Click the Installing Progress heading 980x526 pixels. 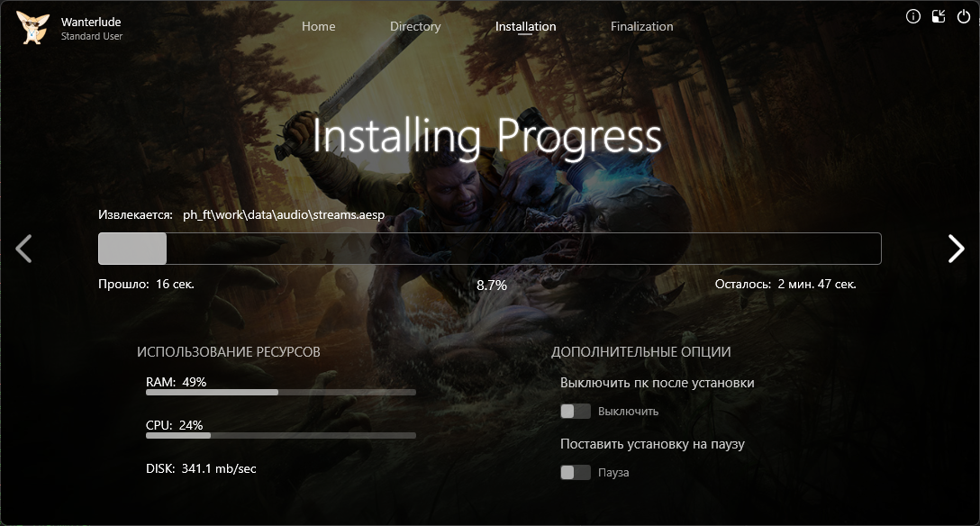coord(487,137)
